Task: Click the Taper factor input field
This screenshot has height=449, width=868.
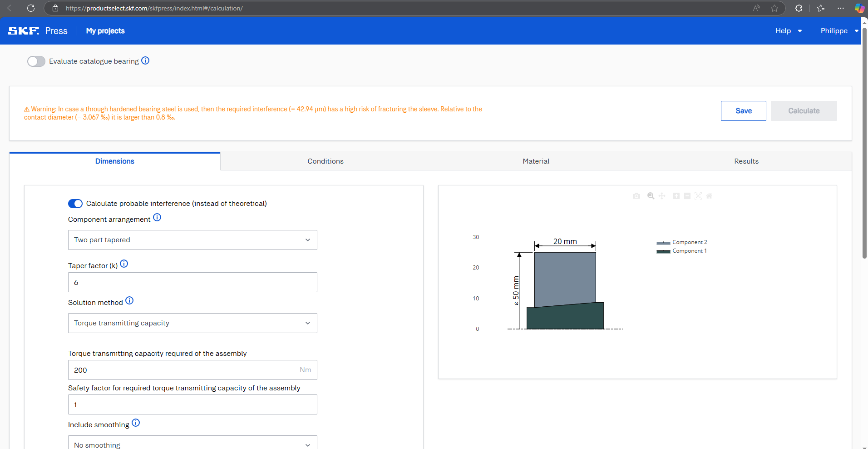Action: click(192, 283)
